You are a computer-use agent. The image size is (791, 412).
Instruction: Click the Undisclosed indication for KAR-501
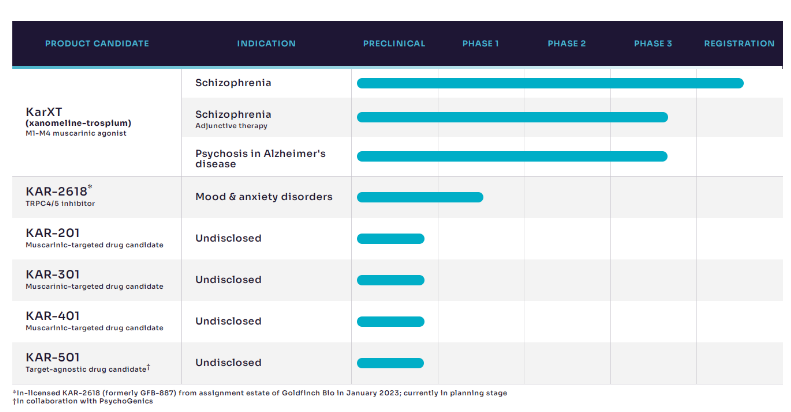click(x=228, y=363)
